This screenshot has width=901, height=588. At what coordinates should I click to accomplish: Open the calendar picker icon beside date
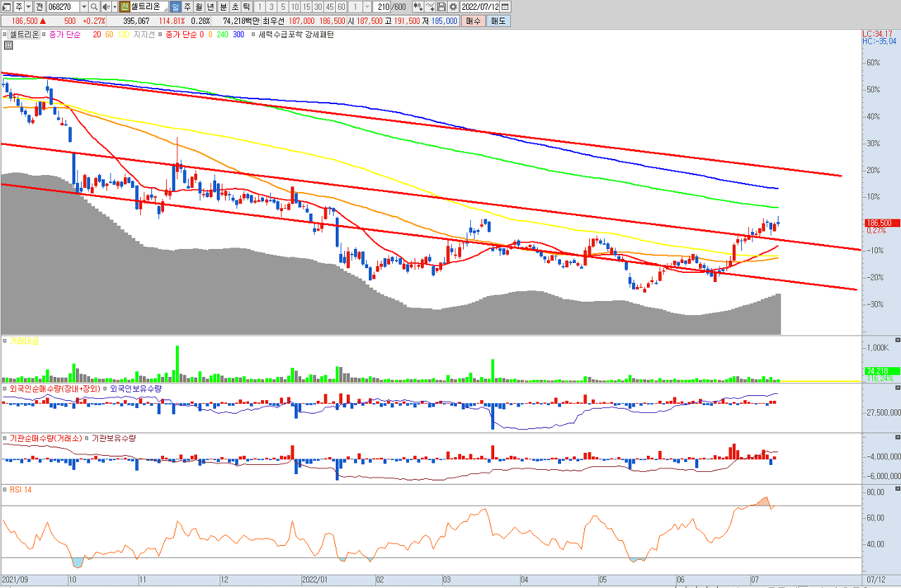pyautogui.click(x=505, y=7)
